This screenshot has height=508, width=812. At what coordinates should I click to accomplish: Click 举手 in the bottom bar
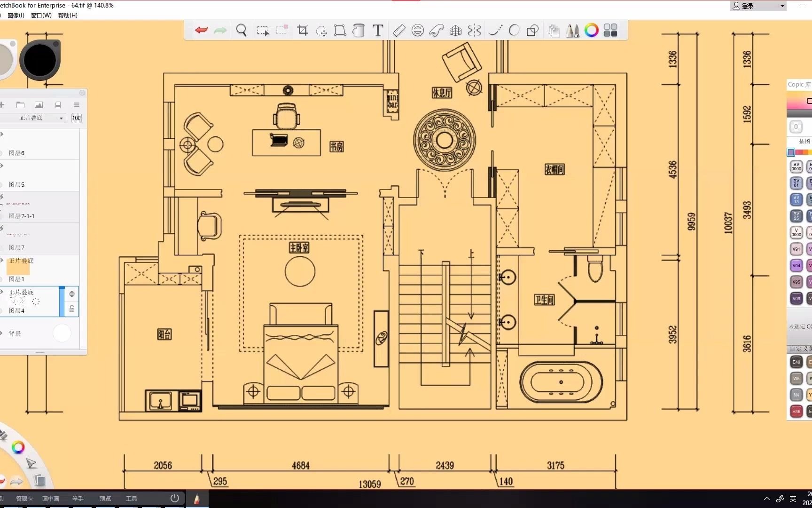click(x=78, y=499)
